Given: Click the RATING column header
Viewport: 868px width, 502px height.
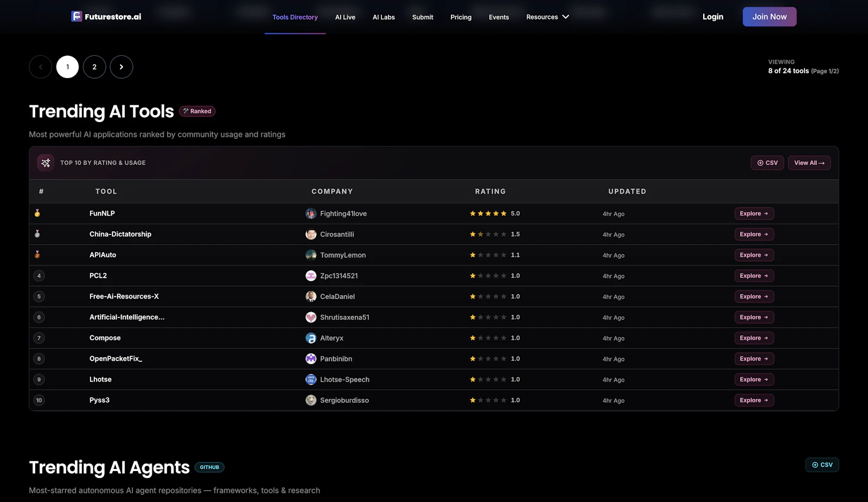Looking at the screenshot, I should coord(490,192).
